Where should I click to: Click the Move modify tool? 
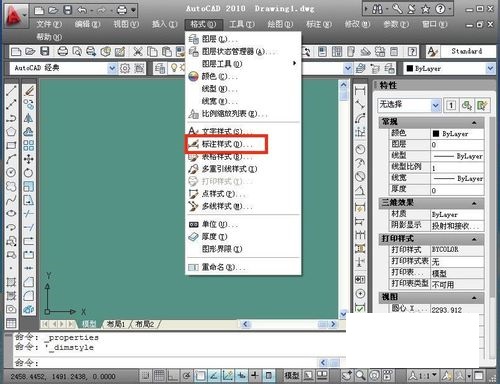(x=29, y=159)
